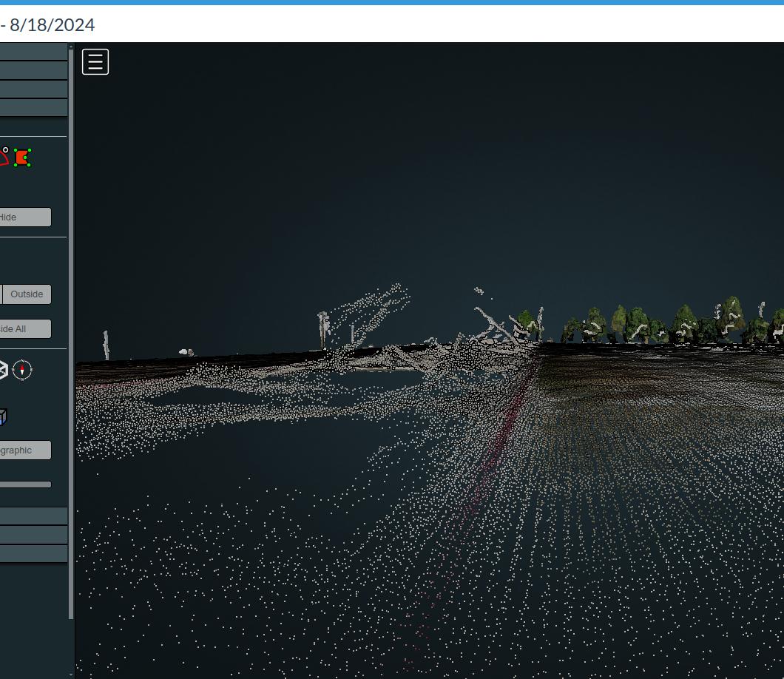Open the second sidebar section header from the top

pyautogui.click(x=33, y=70)
